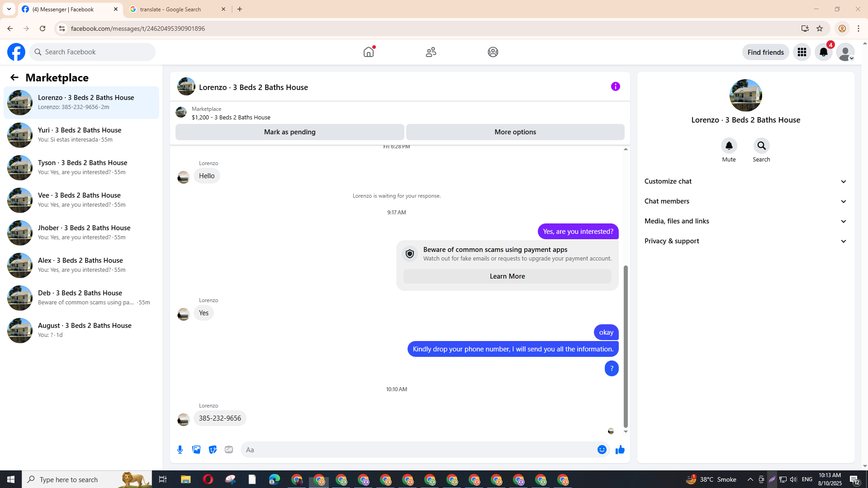Expand Chat members section
868x488 pixels.
coord(745,201)
